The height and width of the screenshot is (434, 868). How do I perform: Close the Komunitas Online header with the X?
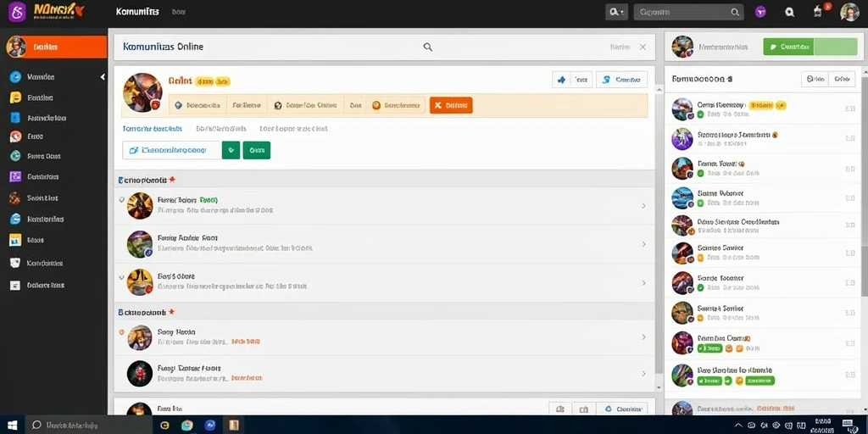click(x=643, y=47)
